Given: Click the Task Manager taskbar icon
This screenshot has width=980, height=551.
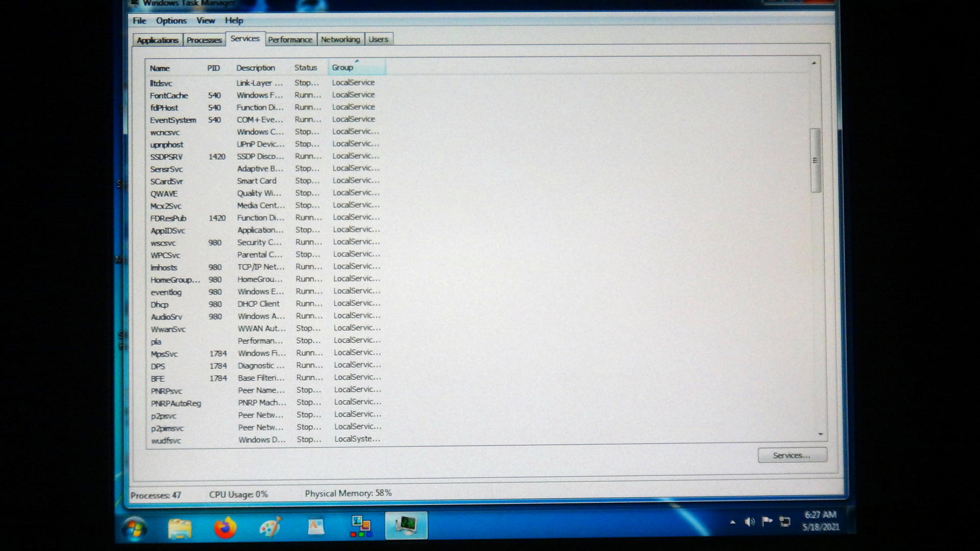Looking at the screenshot, I should coord(406,525).
